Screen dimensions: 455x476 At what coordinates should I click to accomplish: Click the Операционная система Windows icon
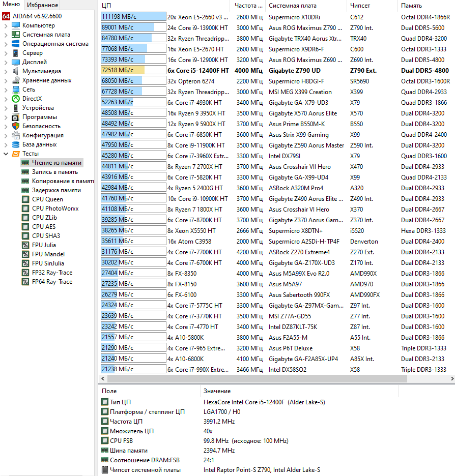(16, 43)
